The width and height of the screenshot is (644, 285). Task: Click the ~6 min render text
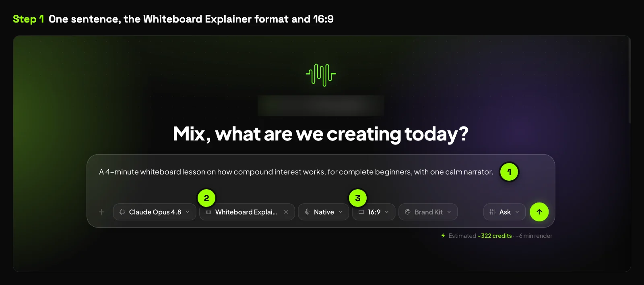click(534, 236)
